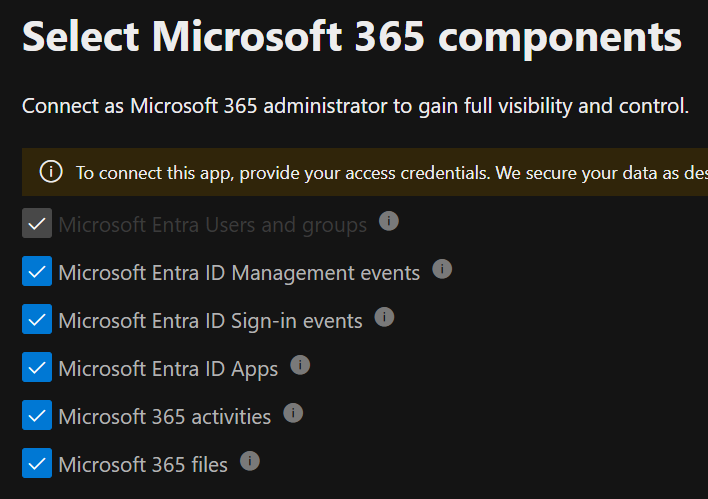Screen dimensions: 708x499
Task: Uncheck the Entra ID Management events checkbox
Action: 37,272
